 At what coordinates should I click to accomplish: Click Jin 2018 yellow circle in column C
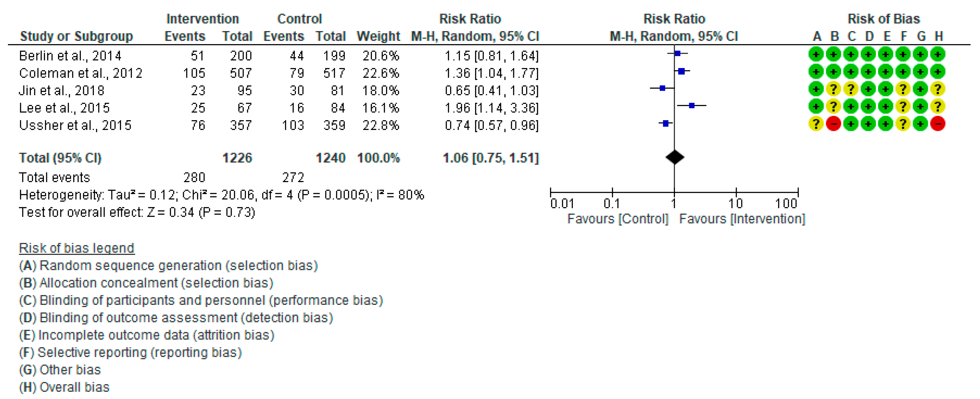pos(851,89)
